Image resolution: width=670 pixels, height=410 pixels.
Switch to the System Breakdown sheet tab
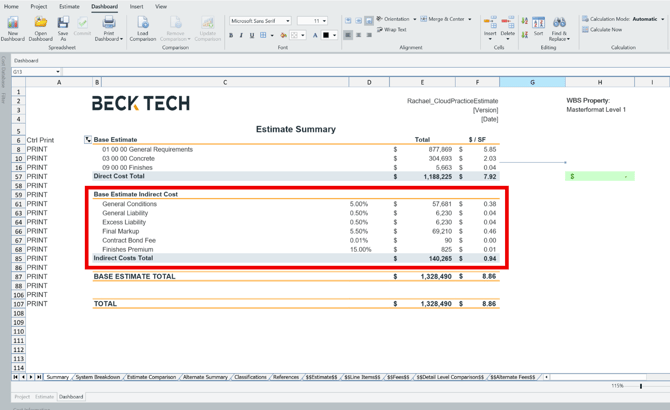[x=98, y=377]
